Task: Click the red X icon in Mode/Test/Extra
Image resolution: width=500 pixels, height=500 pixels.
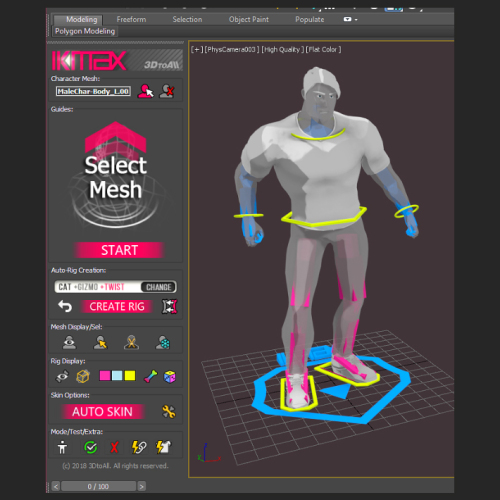Action: coord(114,447)
